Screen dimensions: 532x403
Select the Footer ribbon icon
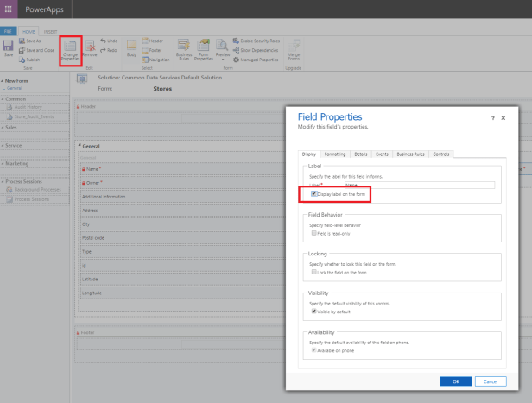tap(145, 51)
